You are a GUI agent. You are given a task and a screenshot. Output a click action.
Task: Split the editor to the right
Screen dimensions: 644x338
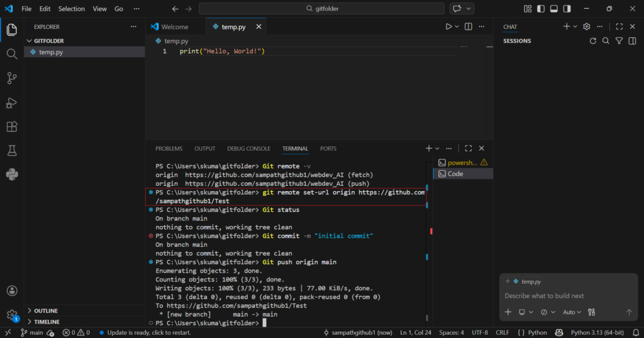[468, 26]
